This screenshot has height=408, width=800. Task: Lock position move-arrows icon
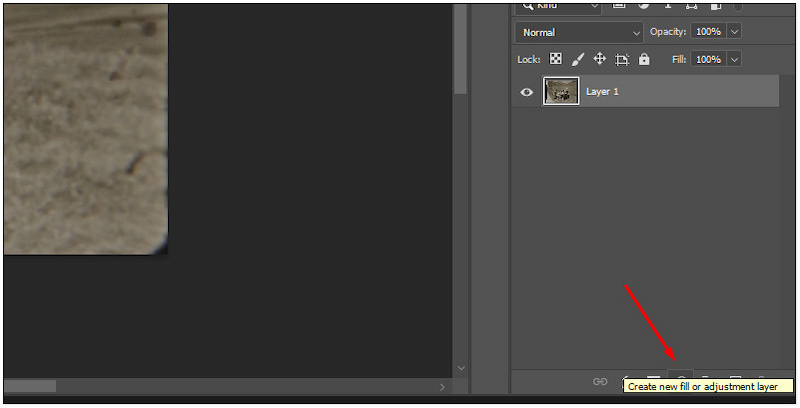[599, 59]
